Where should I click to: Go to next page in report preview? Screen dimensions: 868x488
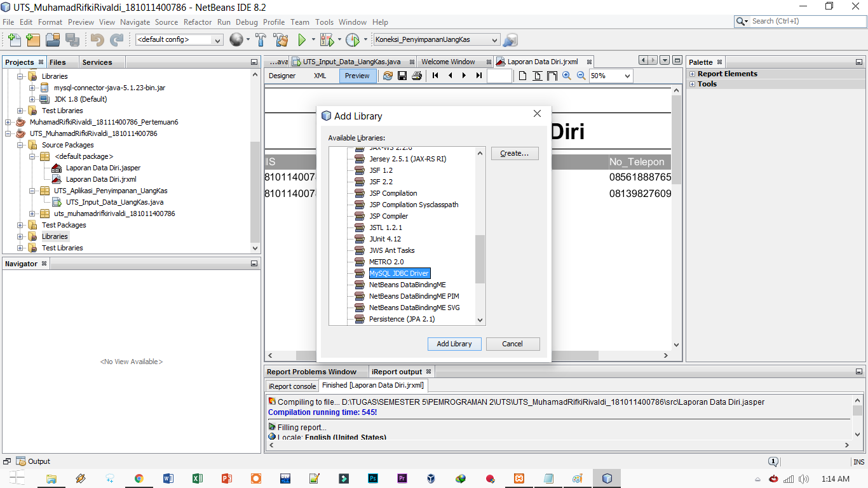(465, 76)
